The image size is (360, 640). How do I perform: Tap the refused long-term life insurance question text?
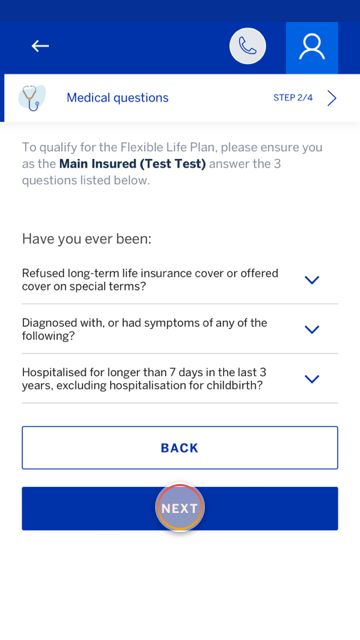point(150,280)
